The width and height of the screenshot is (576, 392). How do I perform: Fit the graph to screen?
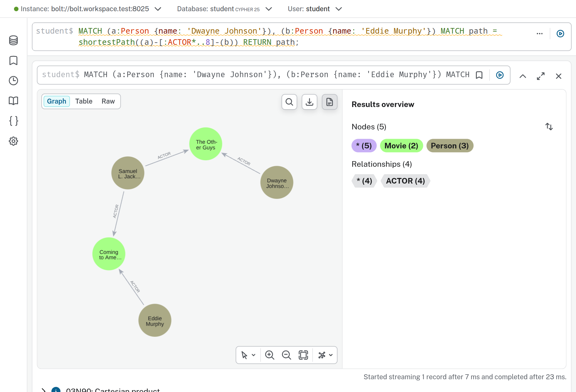coord(303,355)
